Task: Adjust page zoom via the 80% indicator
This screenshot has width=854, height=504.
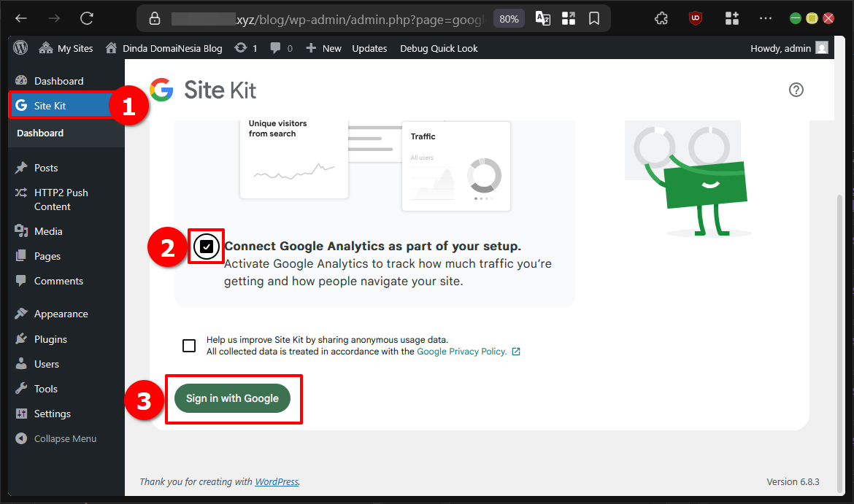Action: coord(509,18)
